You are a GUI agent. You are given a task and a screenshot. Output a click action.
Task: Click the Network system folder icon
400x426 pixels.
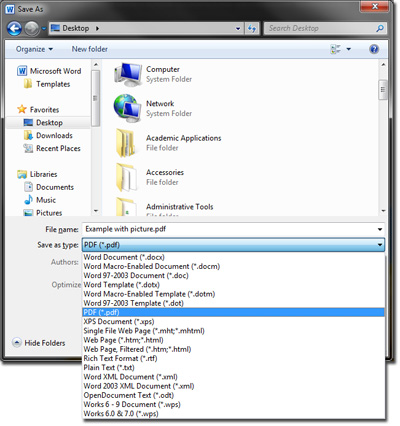click(127, 108)
